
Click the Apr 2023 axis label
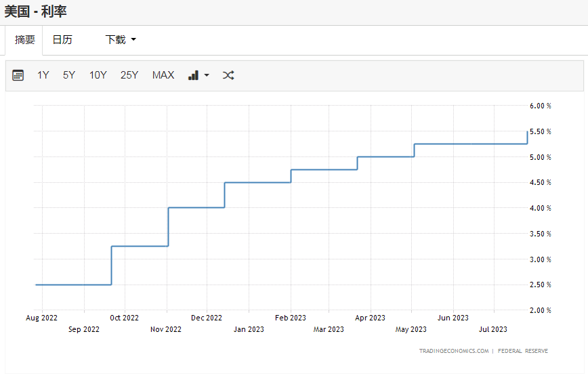tap(370, 318)
